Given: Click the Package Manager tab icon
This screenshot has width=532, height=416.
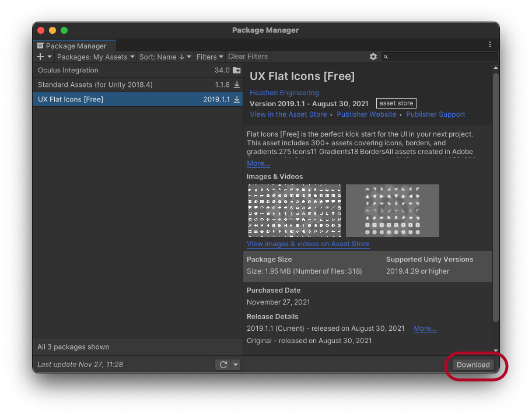Looking at the screenshot, I should [x=40, y=46].
